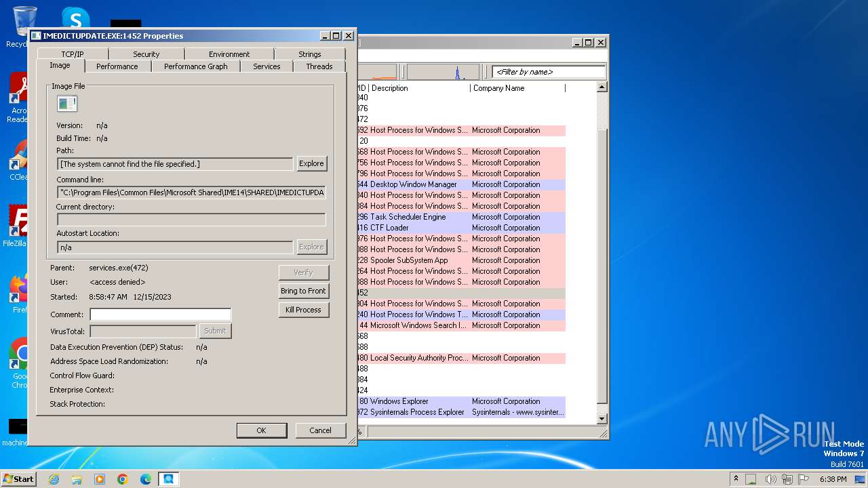Click Filter by name box in Process Explorer

[548, 72]
